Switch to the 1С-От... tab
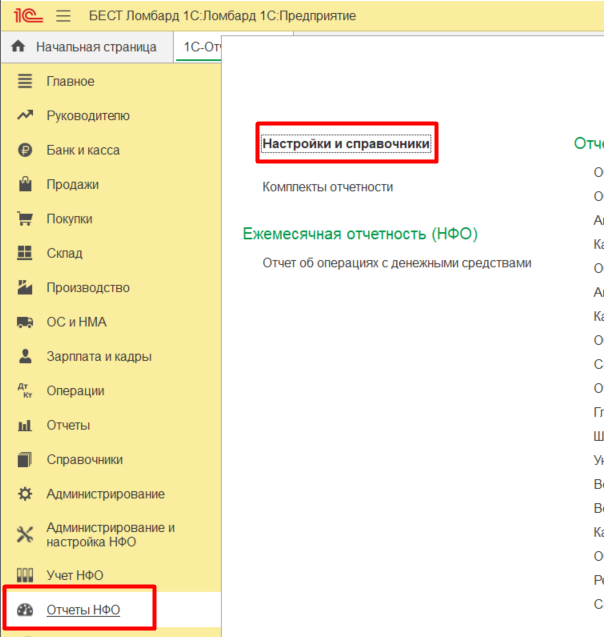The image size is (604, 637). (x=198, y=47)
